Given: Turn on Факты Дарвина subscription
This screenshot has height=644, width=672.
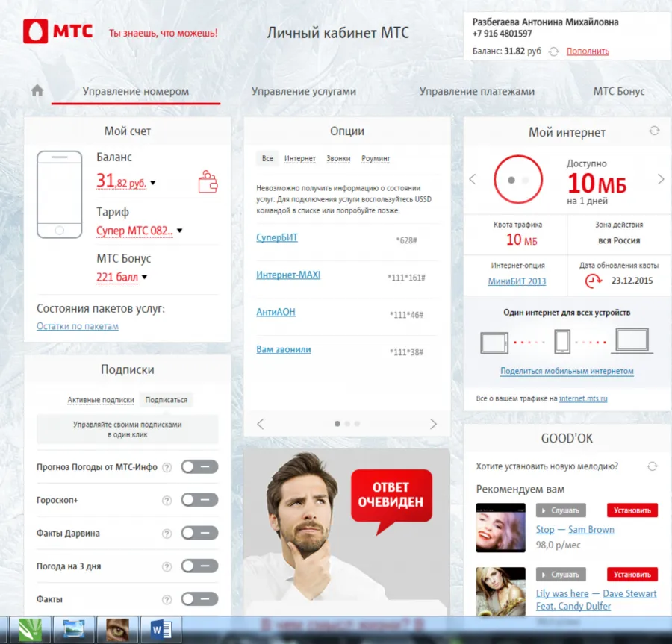Looking at the screenshot, I should (x=199, y=533).
